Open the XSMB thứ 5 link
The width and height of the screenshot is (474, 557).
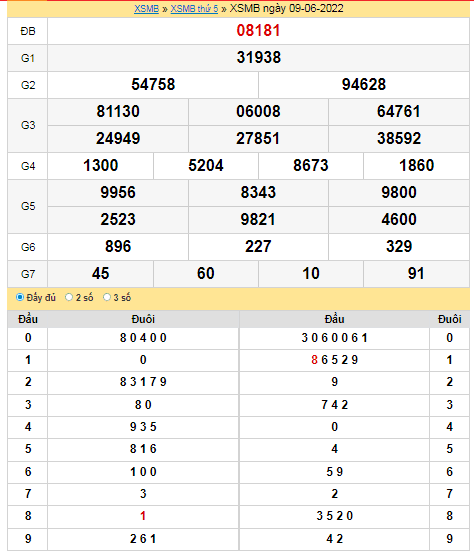pyautogui.click(x=194, y=9)
